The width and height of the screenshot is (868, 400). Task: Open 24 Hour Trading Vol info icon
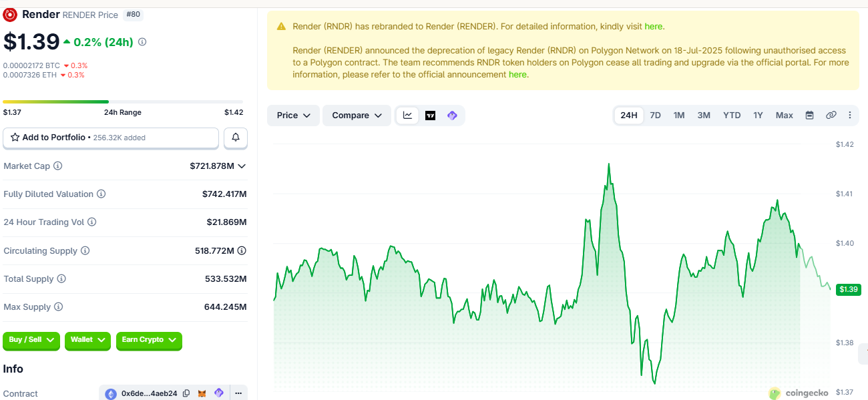[92, 222]
